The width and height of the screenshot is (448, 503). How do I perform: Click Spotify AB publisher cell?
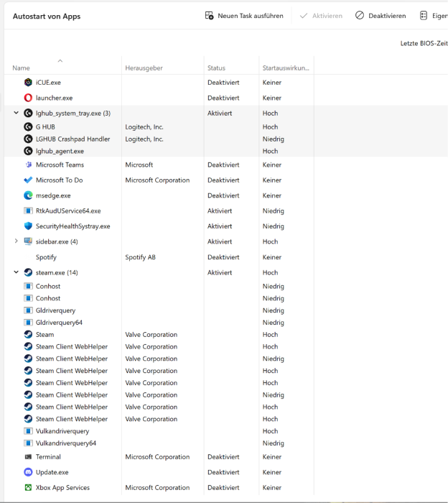click(x=141, y=257)
